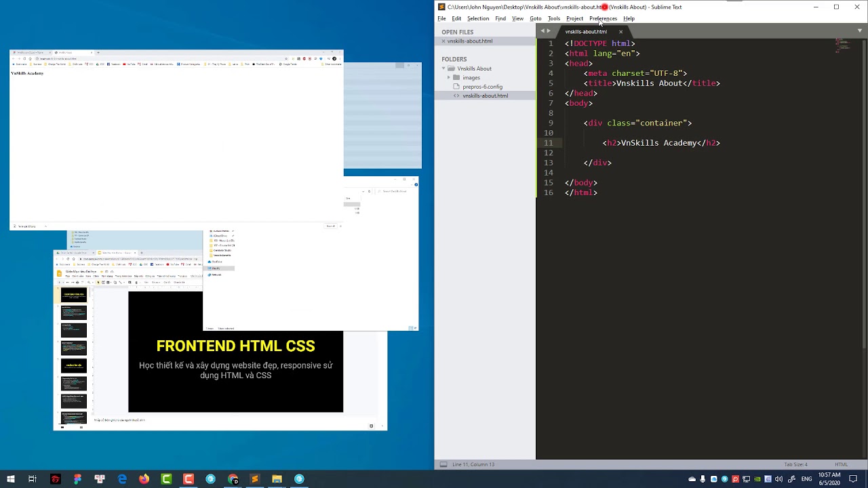
Task: Place cursor on the h2 VnSkills Academy line
Action: 661,143
